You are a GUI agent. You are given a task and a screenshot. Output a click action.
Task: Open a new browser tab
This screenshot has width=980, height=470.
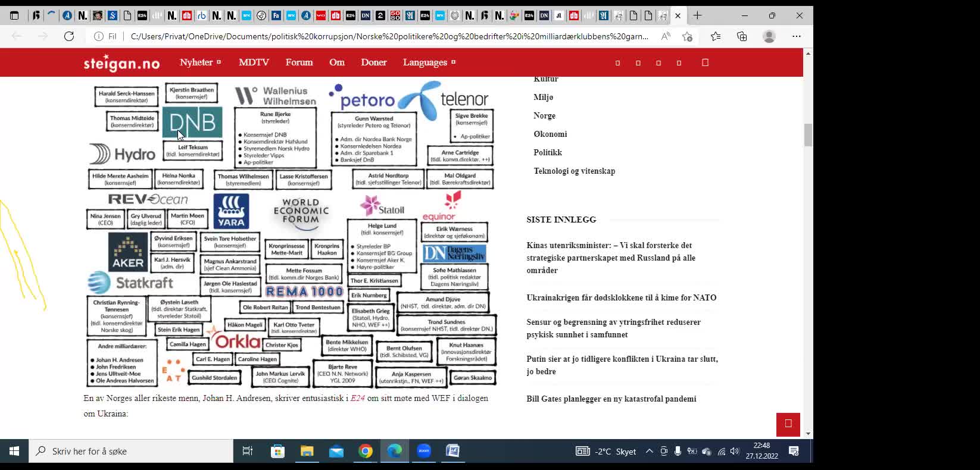coord(697,15)
